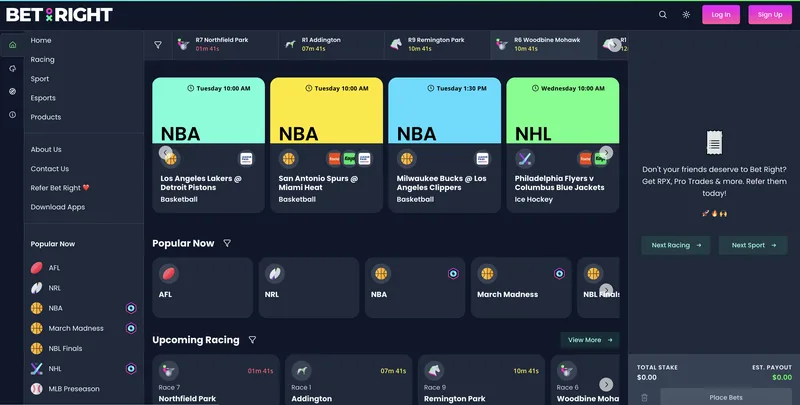This screenshot has height=405, width=800.
Task: Click filter icon in top race strip
Action: click(158, 45)
